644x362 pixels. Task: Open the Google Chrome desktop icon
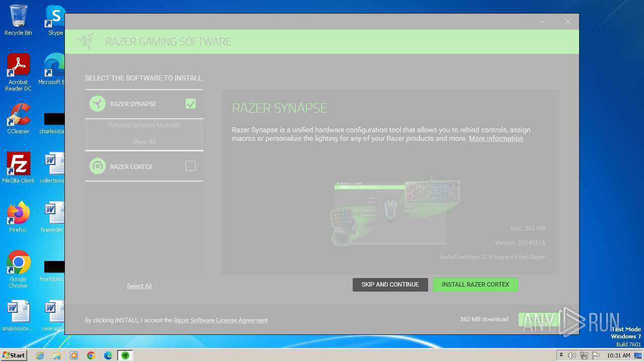(x=18, y=269)
